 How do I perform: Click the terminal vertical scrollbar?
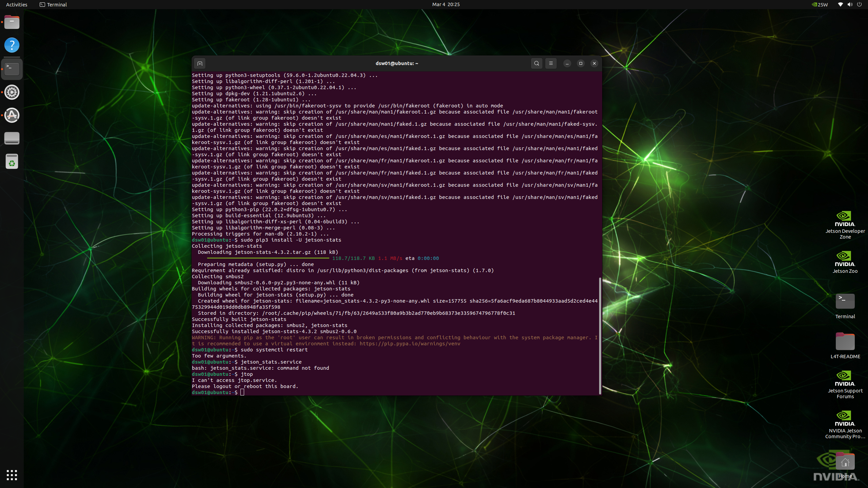click(x=600, y=335)
